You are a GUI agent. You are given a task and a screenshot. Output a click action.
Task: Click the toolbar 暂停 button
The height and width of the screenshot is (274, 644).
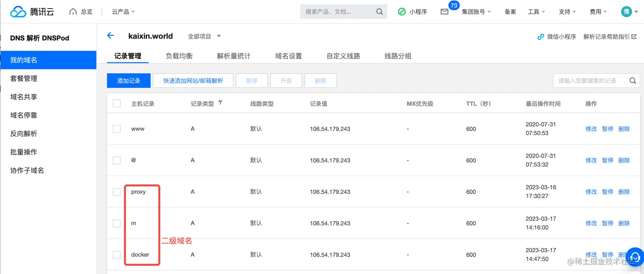coord(252,81)
